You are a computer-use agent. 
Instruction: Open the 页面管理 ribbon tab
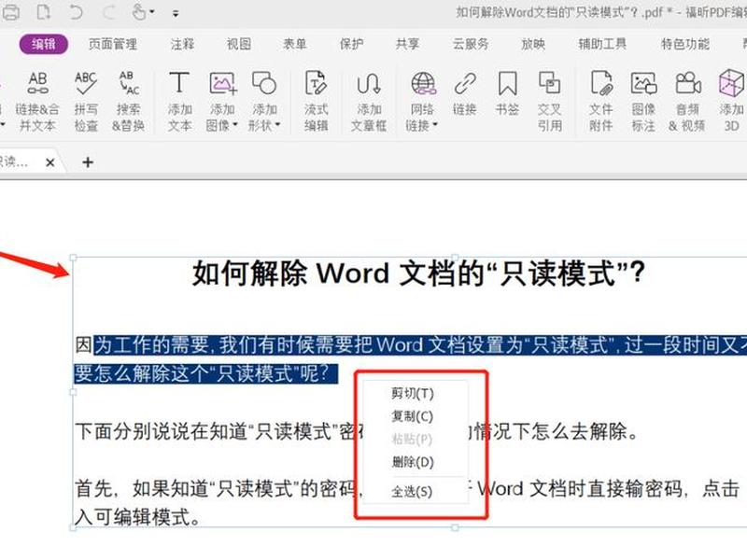(x=113, y=44)
